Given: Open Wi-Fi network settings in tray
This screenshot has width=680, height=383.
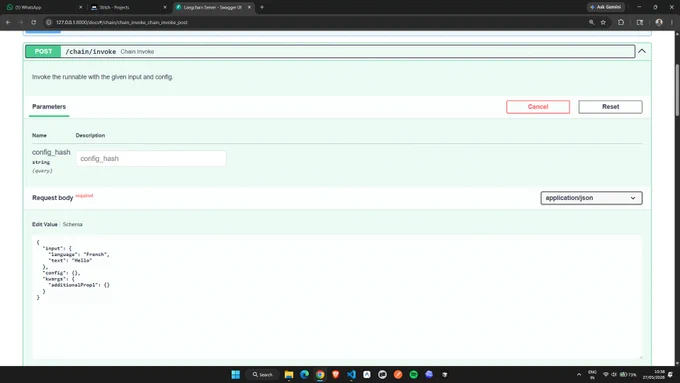Looking at the screenshot, I should pos(606,374).
